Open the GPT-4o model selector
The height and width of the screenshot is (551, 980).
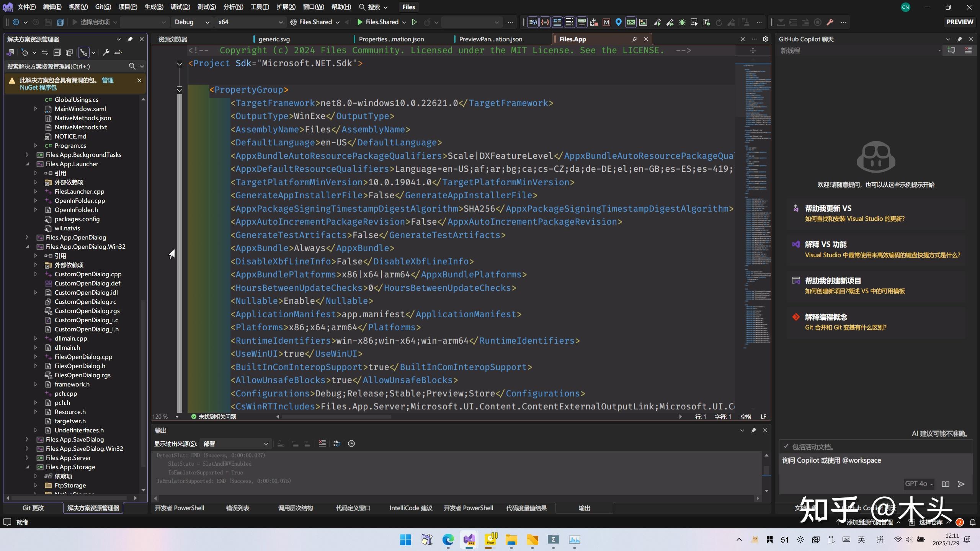pyautogui.click(x=919, y=484)
